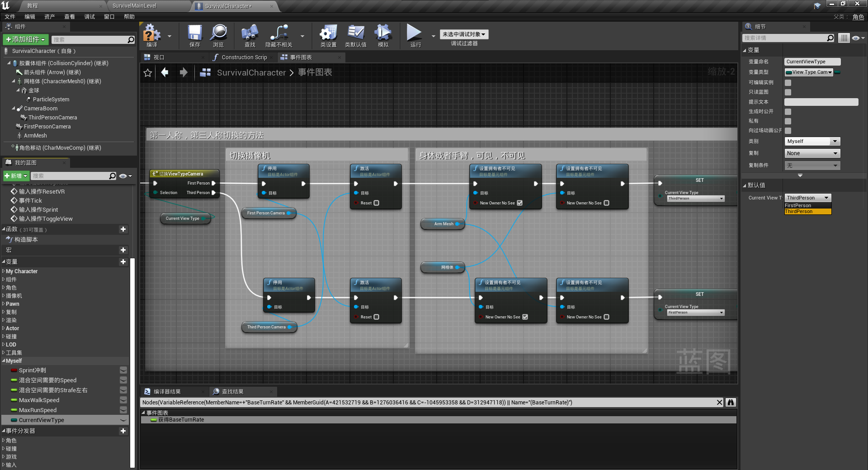Bookmark graph with the star icon

148,72
